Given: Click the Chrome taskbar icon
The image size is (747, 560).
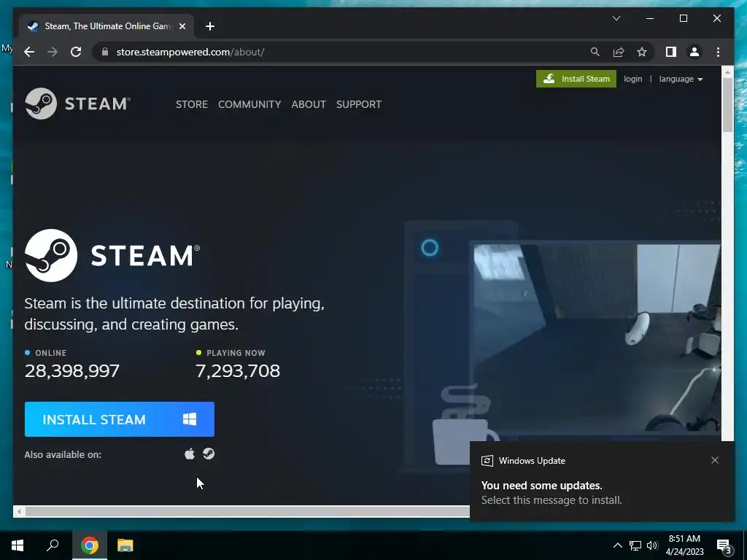Looking at the screenshot, I should (90, 545).
